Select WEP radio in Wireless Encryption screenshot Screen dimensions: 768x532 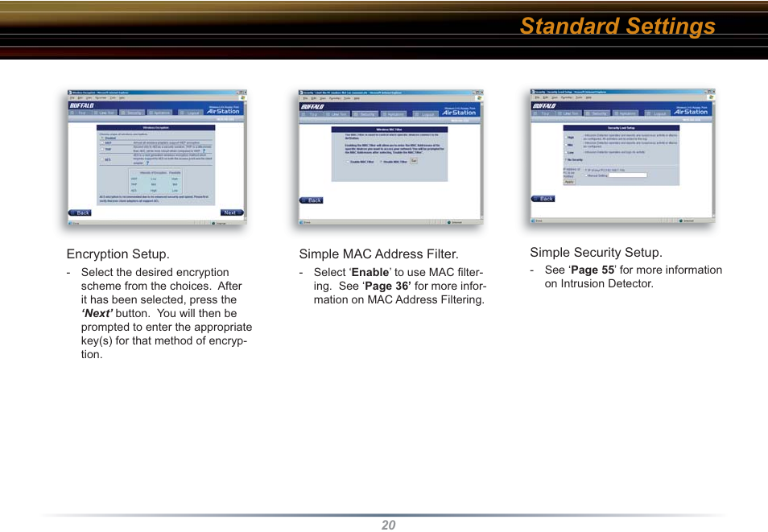102,142
